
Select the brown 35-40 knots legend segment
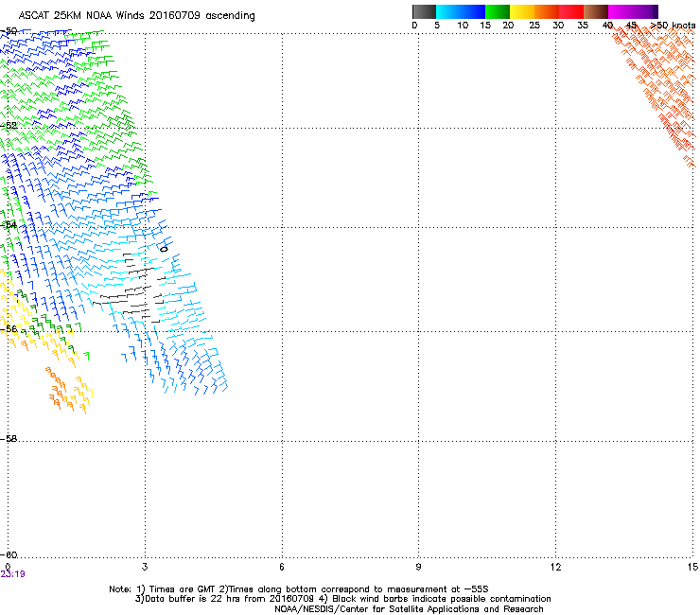[x=596, y=11]
